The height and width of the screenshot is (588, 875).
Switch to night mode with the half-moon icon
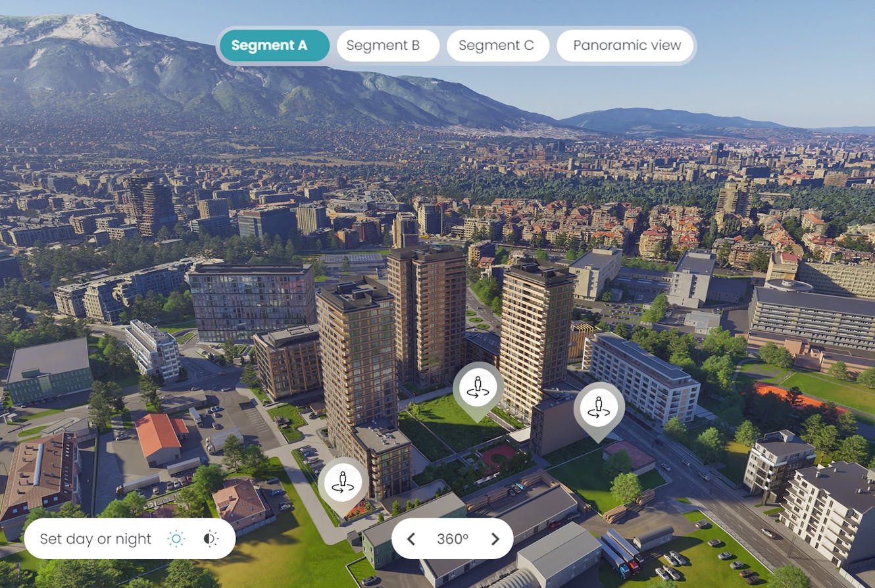point(209,538)
